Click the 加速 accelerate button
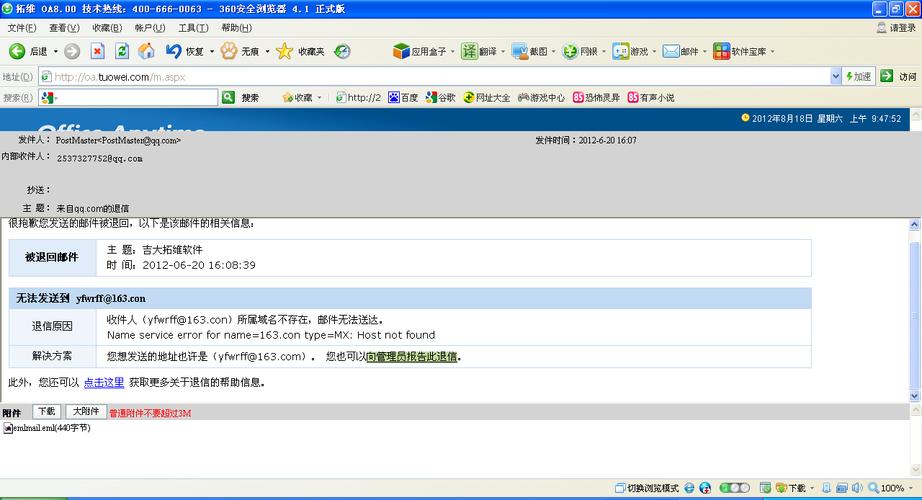Image resolution: width=922 pixels, height=500 pixels. (x=858, y=76)
